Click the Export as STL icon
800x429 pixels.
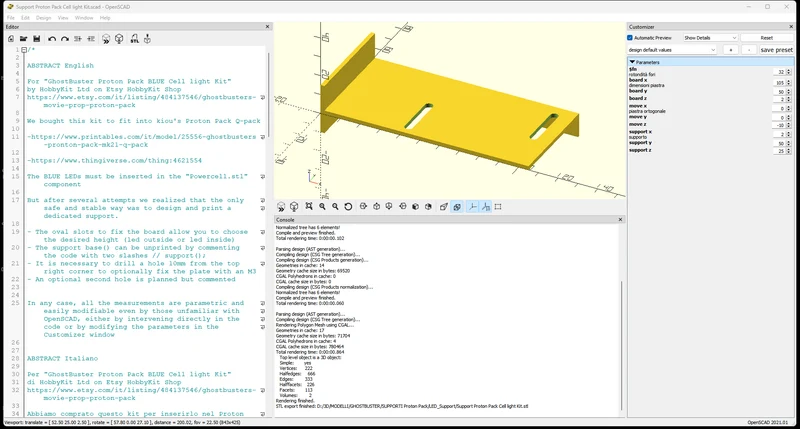click(135, 39)
